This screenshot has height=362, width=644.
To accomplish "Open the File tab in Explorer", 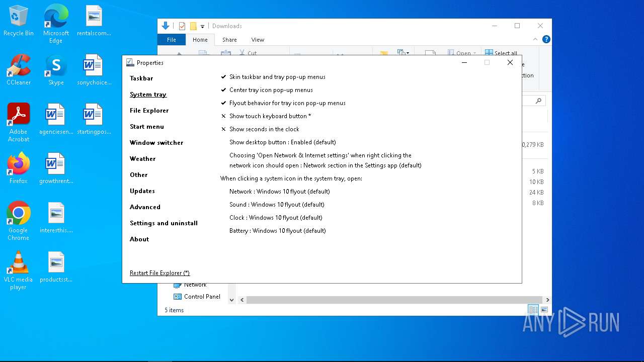I will click(172, 40).
